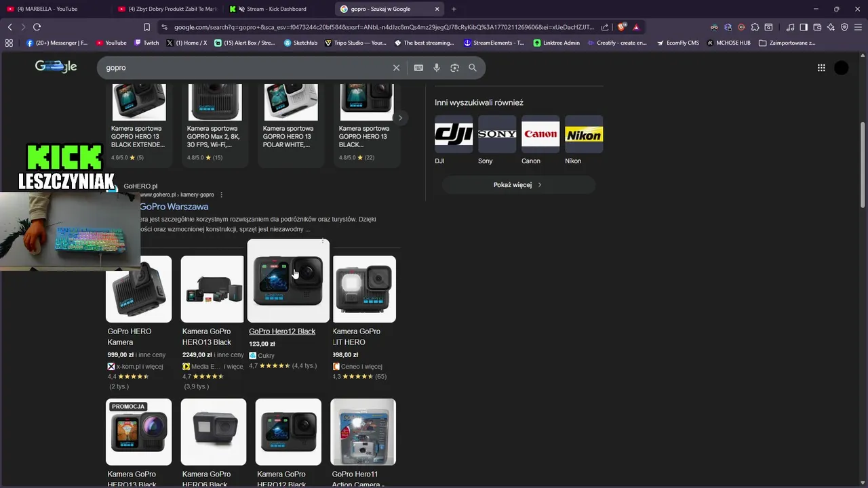The height and width of the screenshot is (488, 868).
Task: Open Alert Box / Streamlabs bookmark
Action: [x=244, y=43]
